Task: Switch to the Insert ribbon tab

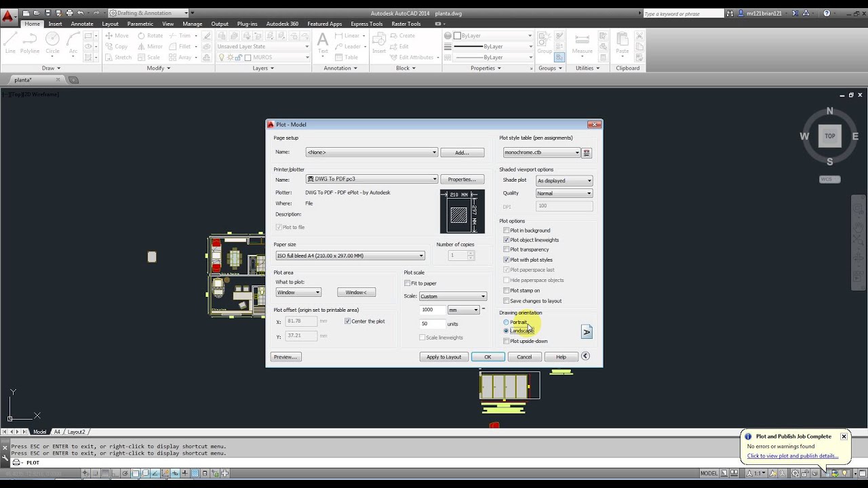Action: (x=55, y=24)
